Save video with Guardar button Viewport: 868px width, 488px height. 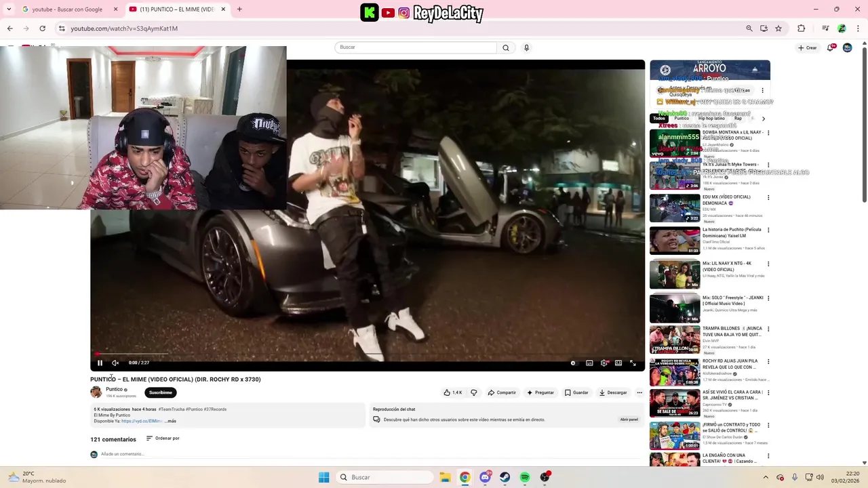576,392
